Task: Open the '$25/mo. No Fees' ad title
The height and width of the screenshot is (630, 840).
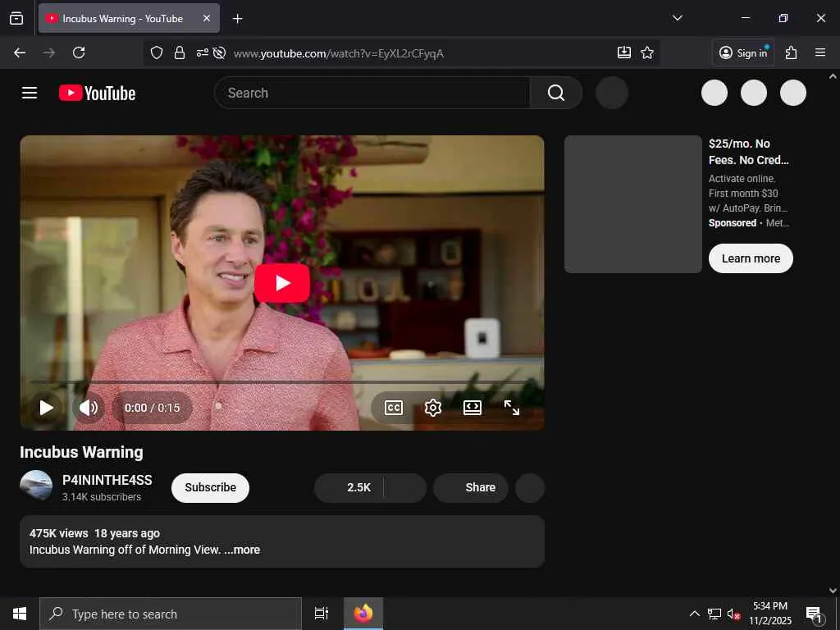Action: tap(748, 152)
